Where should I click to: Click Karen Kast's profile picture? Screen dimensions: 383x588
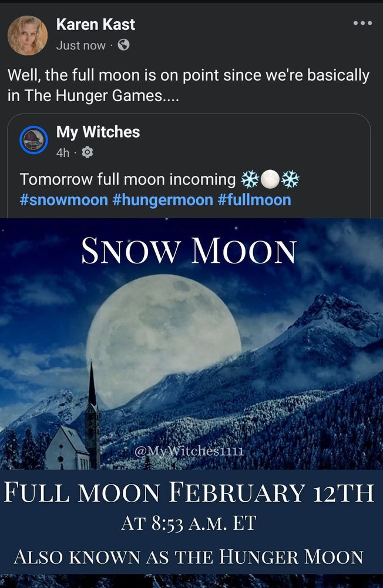pos(28,35)
